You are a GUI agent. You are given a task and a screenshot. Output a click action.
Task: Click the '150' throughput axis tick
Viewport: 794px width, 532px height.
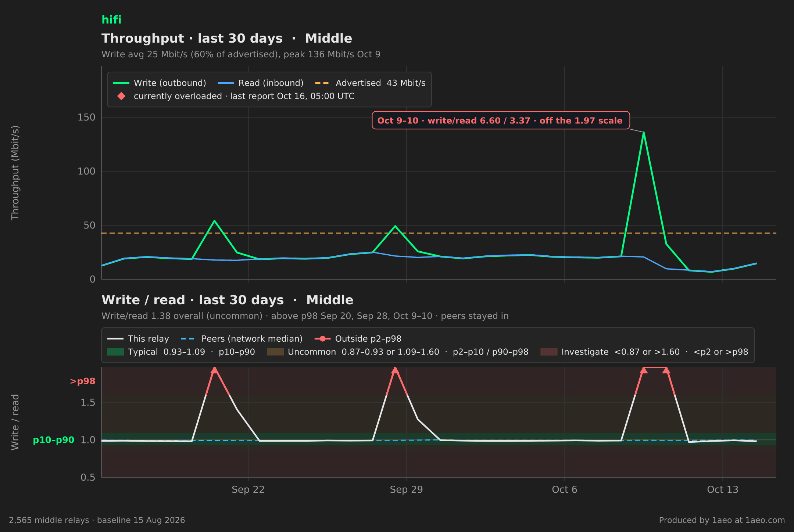[x=86, y=117]
